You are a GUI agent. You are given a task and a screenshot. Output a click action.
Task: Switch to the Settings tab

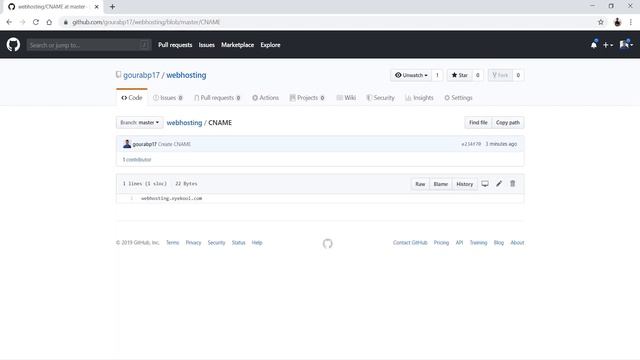click(x=458, y=98)
